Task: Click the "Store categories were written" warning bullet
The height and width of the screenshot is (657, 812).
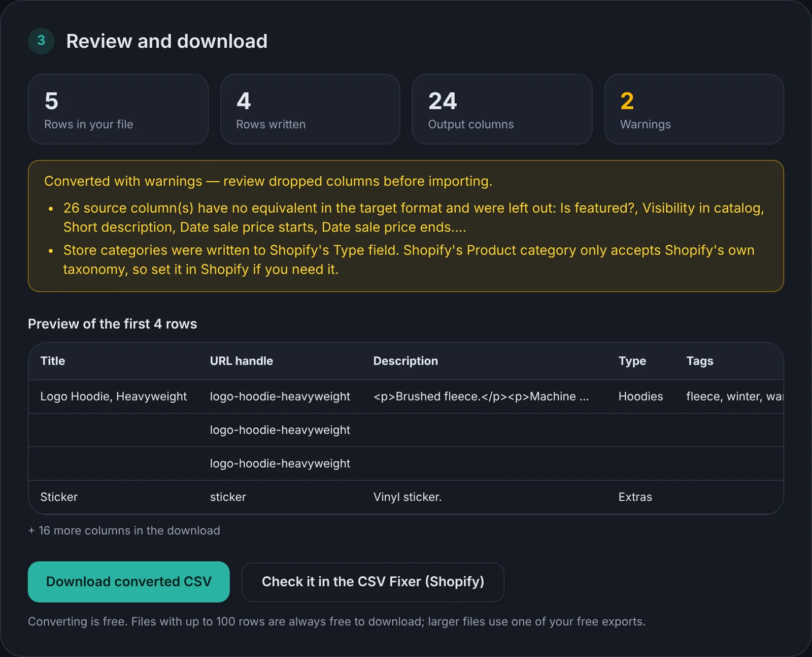Action: coord(409,259)
